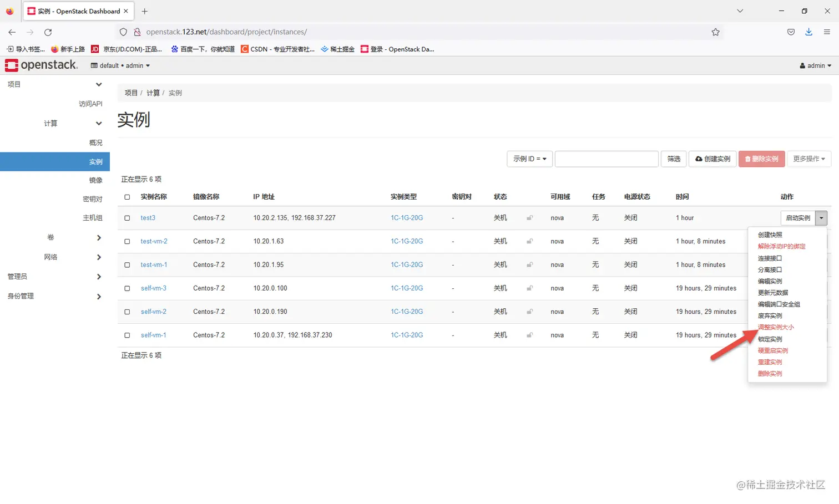This screenshot has width=839, height=504.
Task: Open 密钥对 in the sidebar
Action: [93, 199]
